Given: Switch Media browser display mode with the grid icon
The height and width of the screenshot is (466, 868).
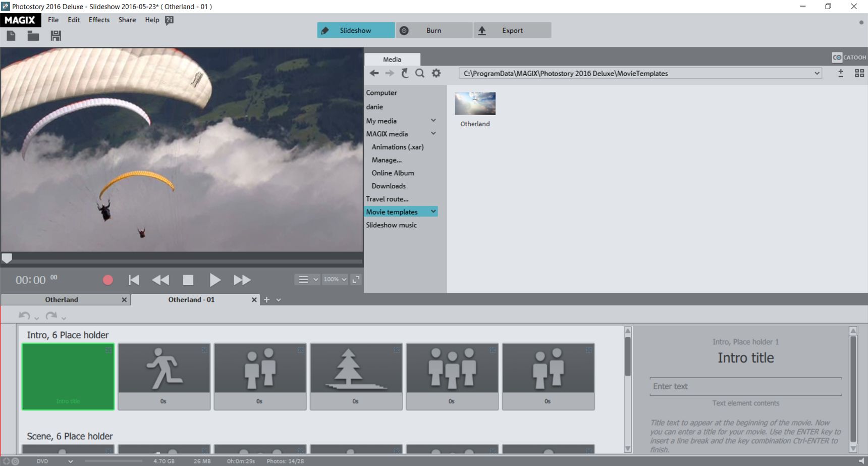Looking at the screenshot, I should [x=859, y=73].
